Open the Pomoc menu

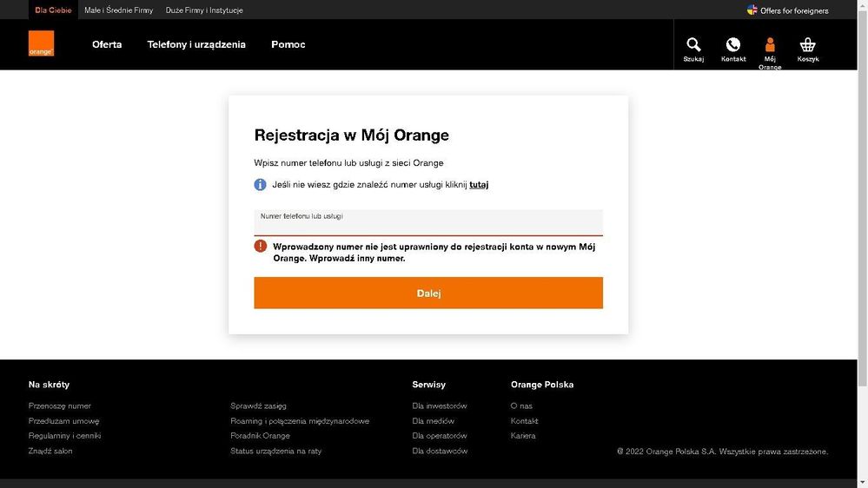[288, 44]
